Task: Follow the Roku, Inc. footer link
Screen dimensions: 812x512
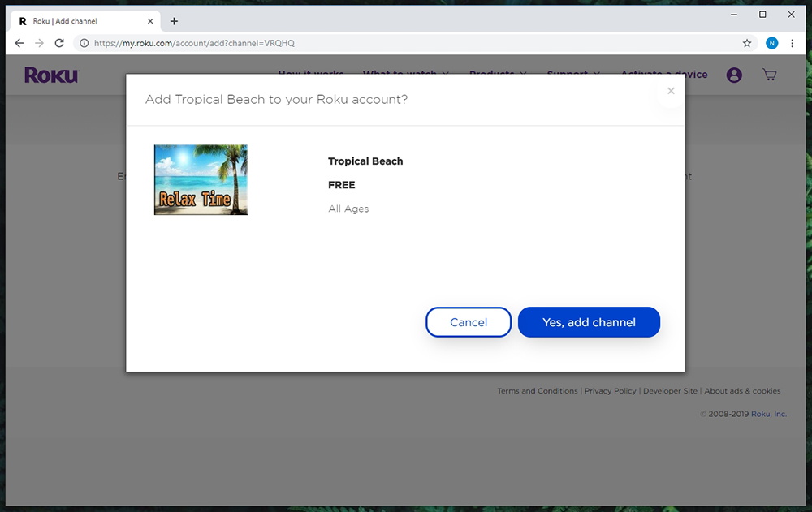Action: [x=768, y=414]
